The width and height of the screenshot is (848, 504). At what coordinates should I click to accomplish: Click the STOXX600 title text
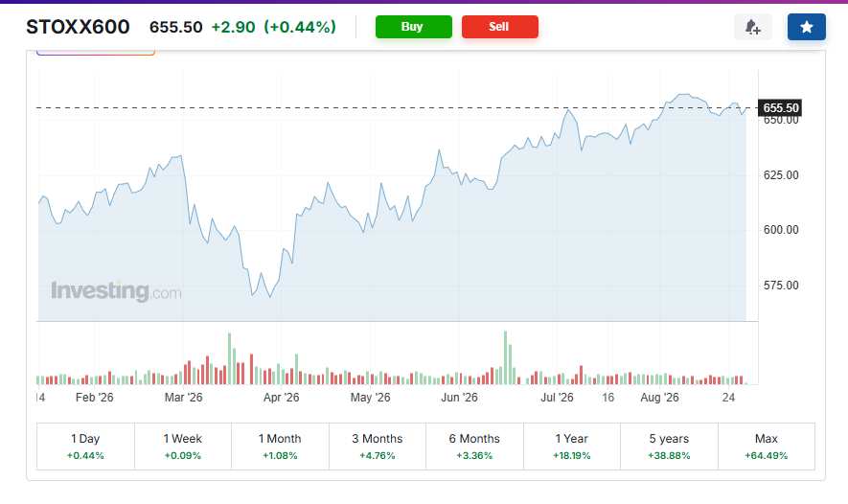click(78, 27)
